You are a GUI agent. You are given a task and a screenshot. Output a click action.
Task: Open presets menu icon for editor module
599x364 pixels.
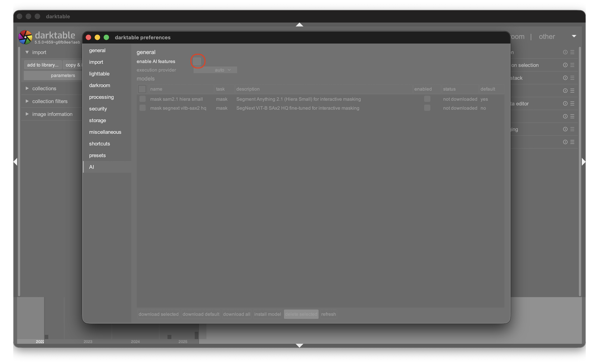tap(572, 103)
